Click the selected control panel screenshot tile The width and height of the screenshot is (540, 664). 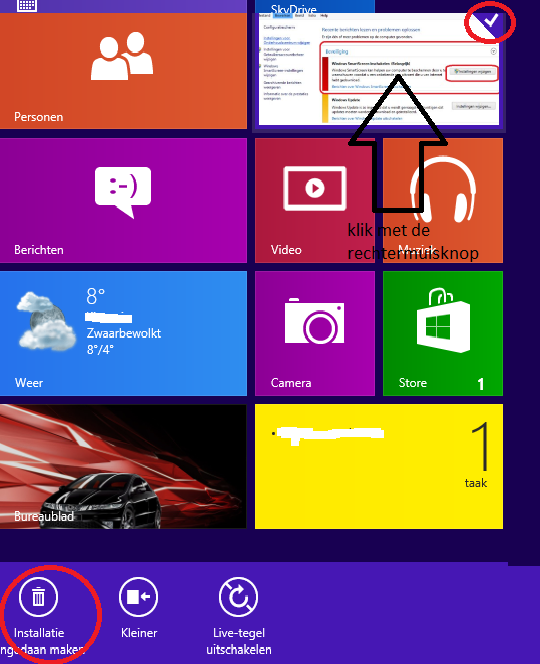click(379, 70)
